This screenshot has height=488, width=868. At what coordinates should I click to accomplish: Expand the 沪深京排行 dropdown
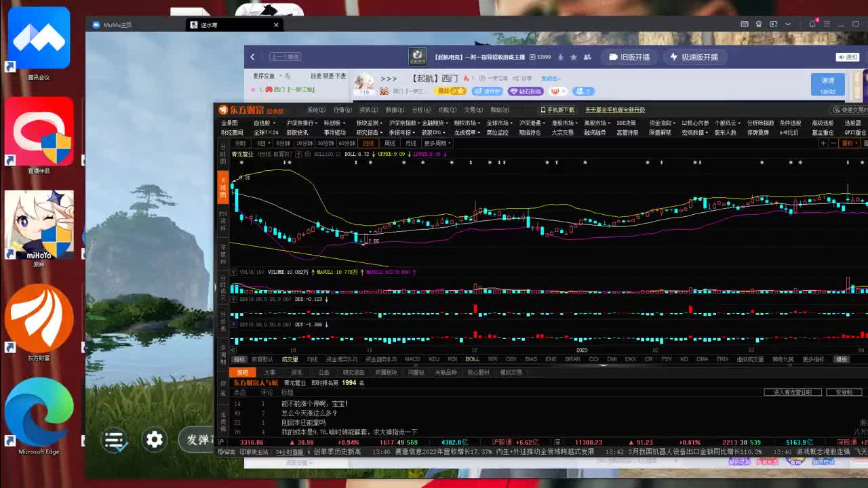click(x=302, y=123)
